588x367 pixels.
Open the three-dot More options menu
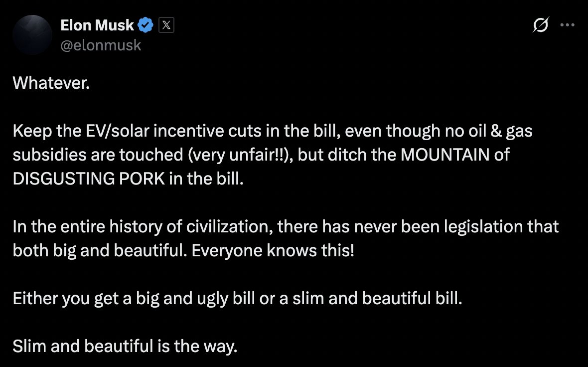[568, 26]
